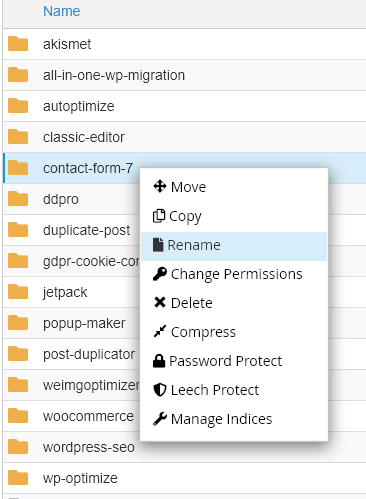Select the ddpro folder name
Viewport: 366px width, 499px height.
(61, 200)
